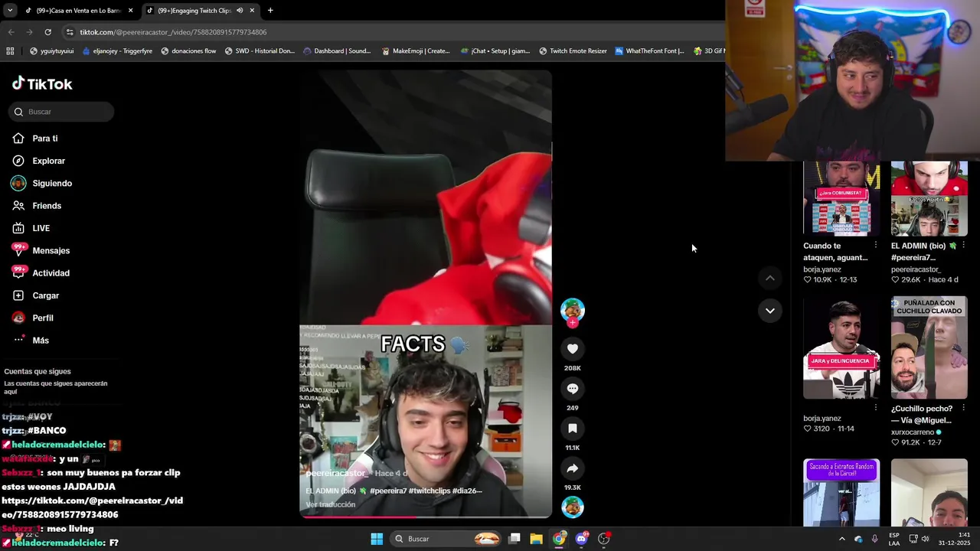Viewport: 980px width, 551px height.
Task: Like the video with the heart icon
Action: (x=572, y=349)
